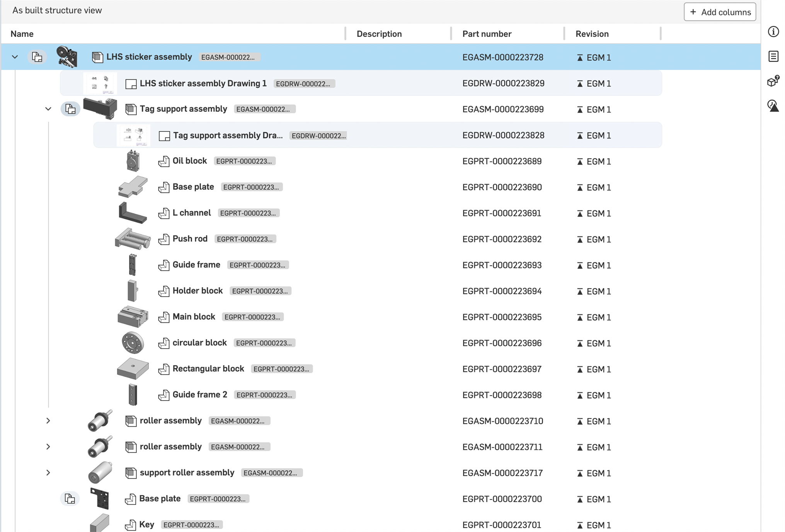Select the part reference icon for Oil block
This screenshot has height=532, width=785.
point(164,161)
